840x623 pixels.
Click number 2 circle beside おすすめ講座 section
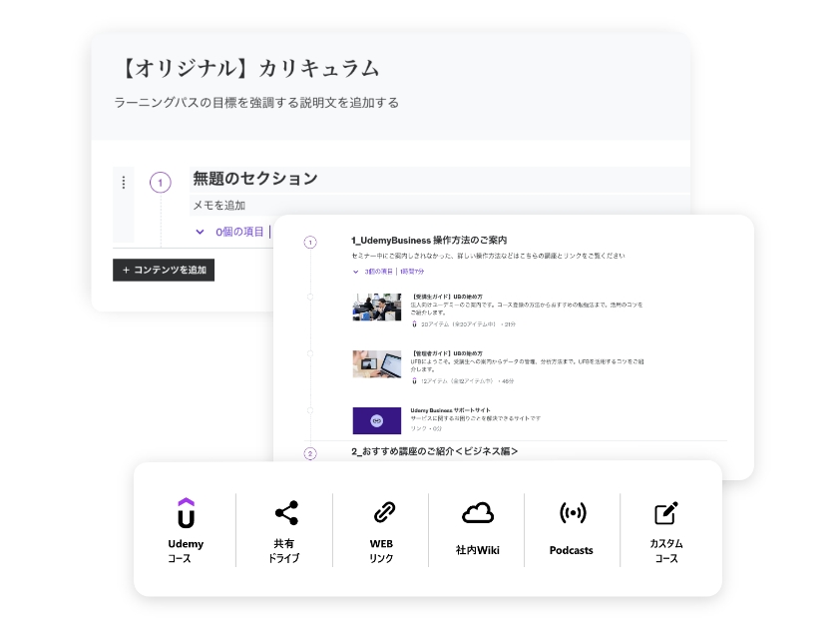(x=310, y=453)
